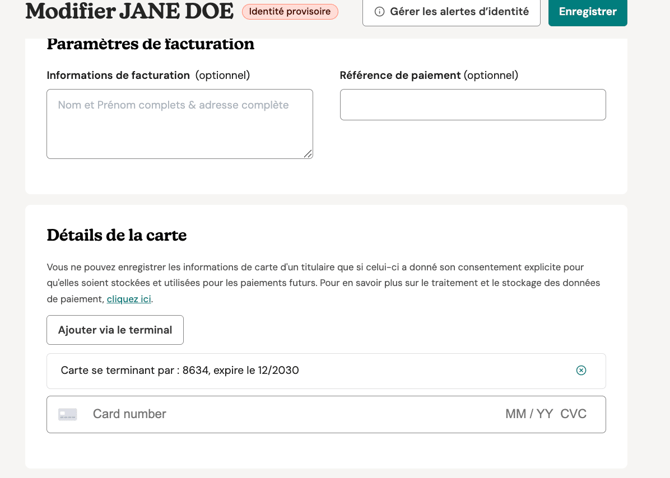The width and height of the screenshot is (670, 478).
Task: Remove saved card ending in 8634
Action: pos(581,370)
